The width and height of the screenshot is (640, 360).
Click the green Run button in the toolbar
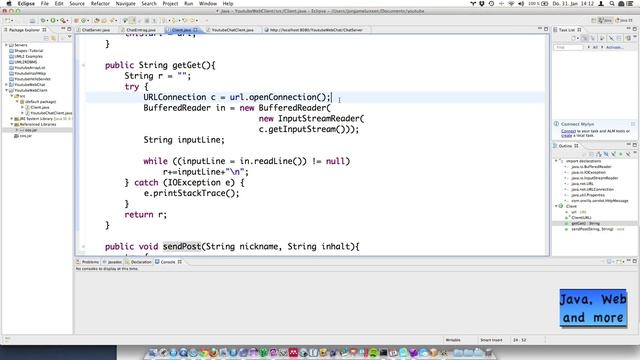pos(53,20)
